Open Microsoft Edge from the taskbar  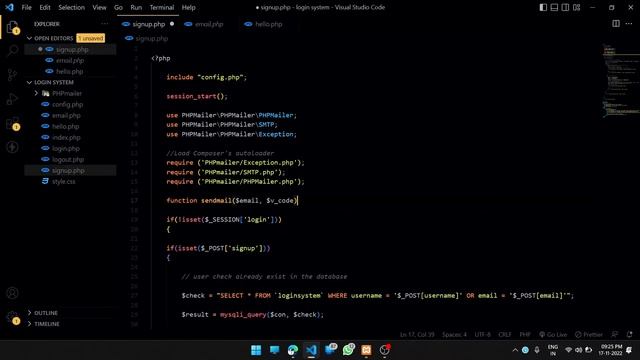click(293, 350)
